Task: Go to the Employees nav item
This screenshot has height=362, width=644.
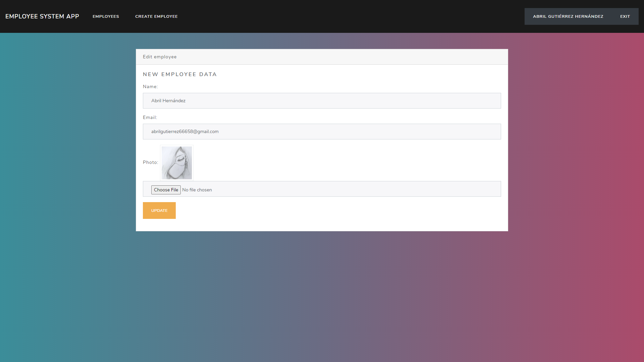Action: tap(106, 16)
